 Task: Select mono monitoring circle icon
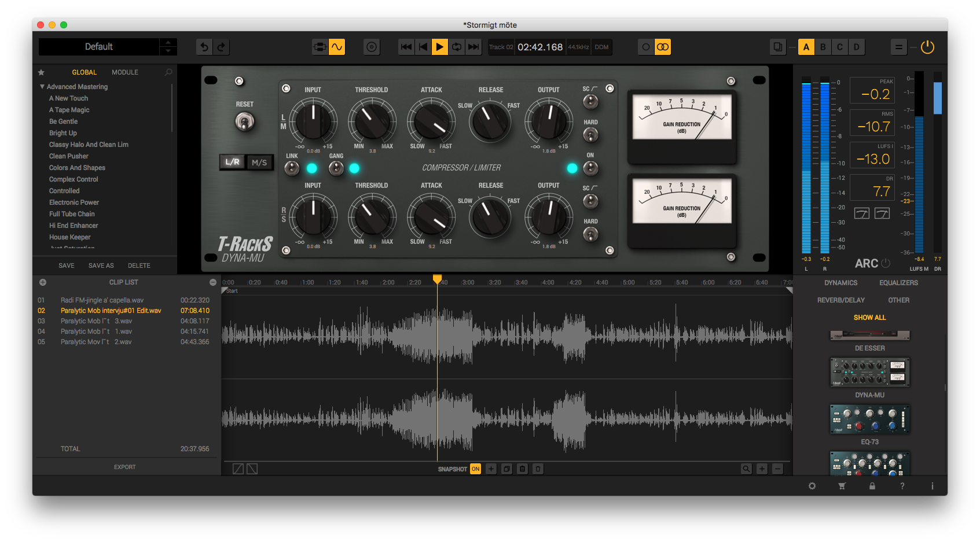pos(646,47)
